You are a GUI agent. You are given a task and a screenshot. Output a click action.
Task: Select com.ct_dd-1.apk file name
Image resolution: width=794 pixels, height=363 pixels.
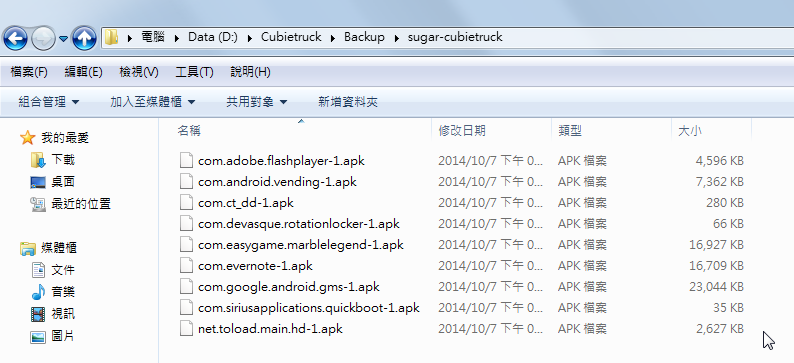[x=246, y=203]
